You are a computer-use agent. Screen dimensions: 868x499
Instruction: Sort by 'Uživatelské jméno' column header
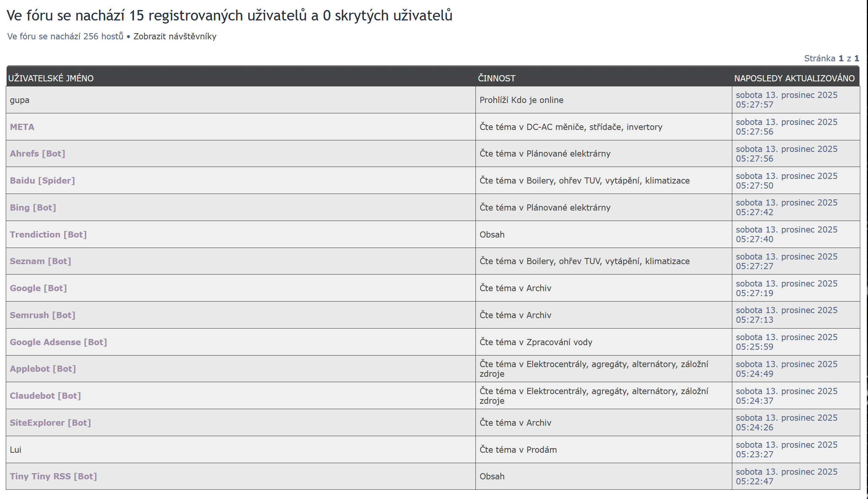51,78
